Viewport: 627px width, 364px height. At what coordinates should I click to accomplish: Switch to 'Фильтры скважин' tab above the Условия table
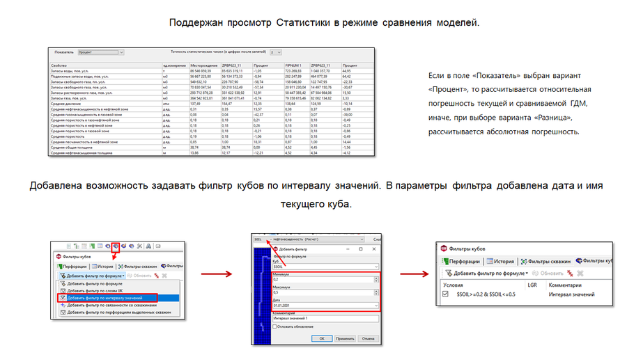(545, 261)
